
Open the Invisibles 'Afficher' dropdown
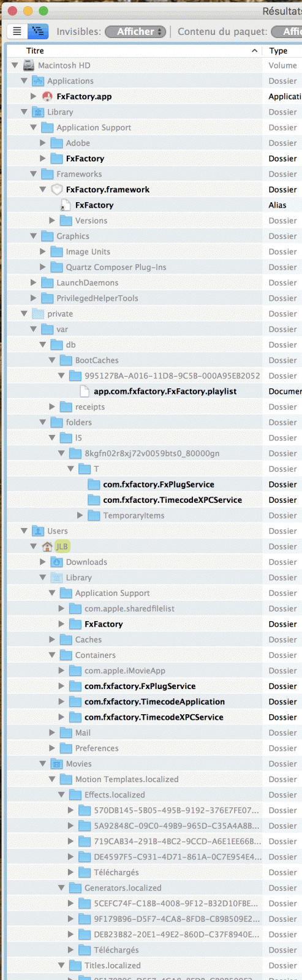click(135, 31)
